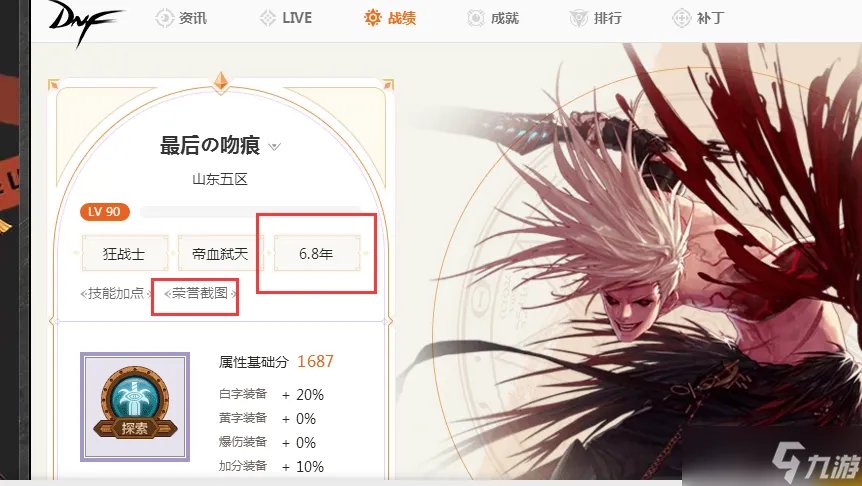Click the 补丁 icon in navigation
Screen dimensions: 862x486
(682, 18)
